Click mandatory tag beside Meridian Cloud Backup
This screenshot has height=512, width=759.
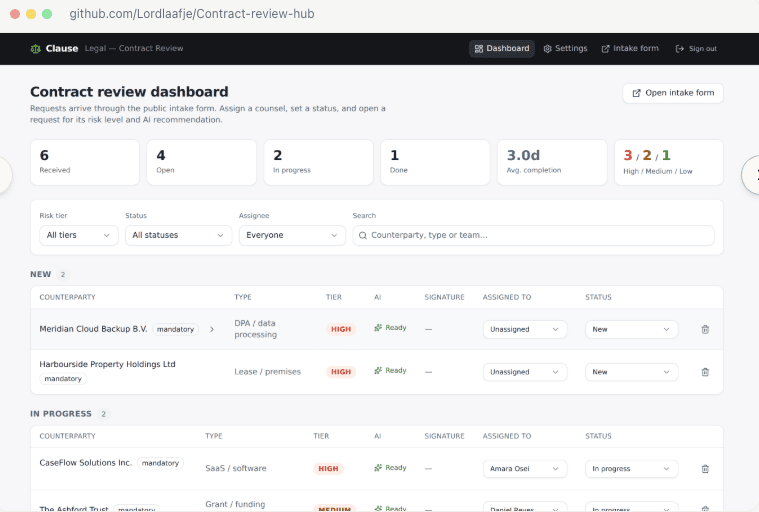click(x=175, y=330)
